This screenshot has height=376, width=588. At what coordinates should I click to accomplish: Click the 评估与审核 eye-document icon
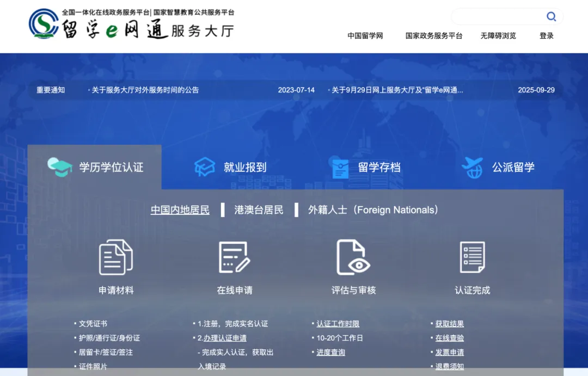tap(352, 257)
